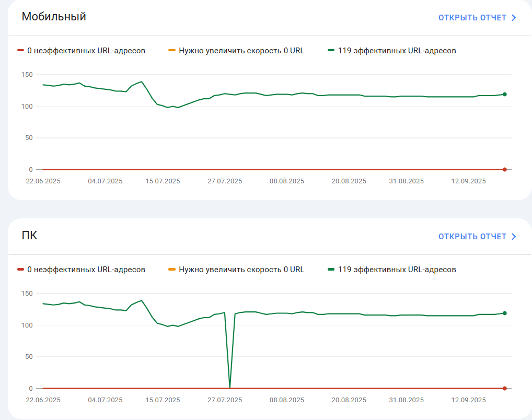Click the 20.08.2025 date label in ПК chart
532x420 pixels.
(x=349, y=400)
